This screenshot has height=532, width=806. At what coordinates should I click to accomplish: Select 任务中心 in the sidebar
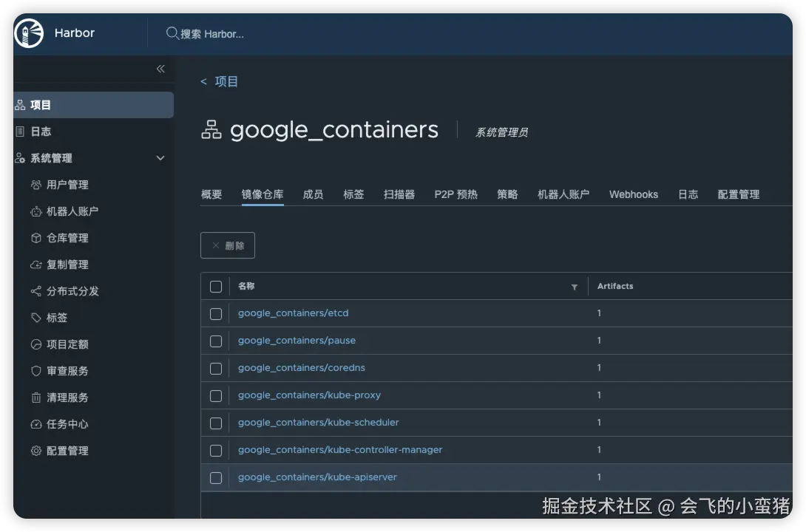67,424
